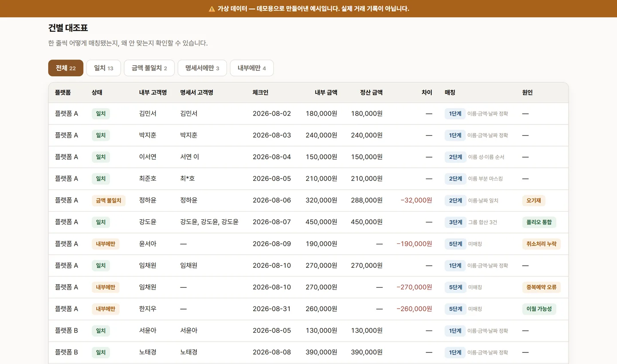Click the 매칭 column header

tap(450, 92)
